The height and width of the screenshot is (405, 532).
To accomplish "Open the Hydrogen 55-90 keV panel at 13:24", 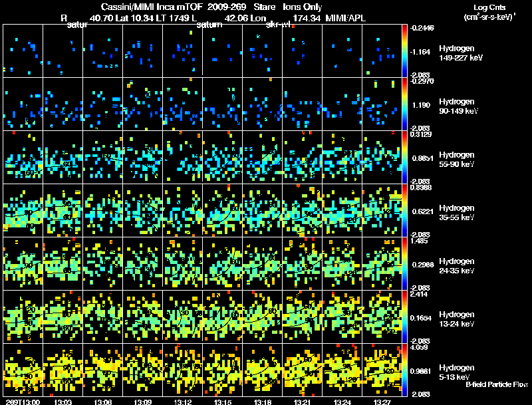I will click(x=342, y=158).
